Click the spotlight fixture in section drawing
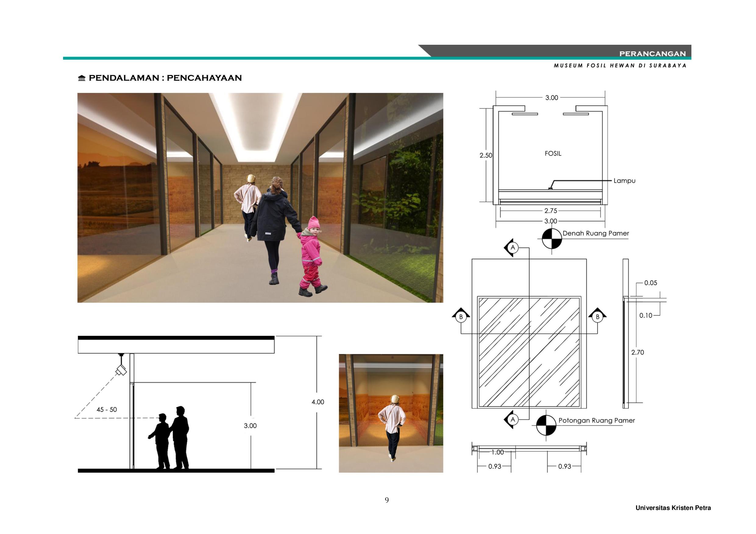This screenshot has width=756, height=534. (x=121, y=371)
